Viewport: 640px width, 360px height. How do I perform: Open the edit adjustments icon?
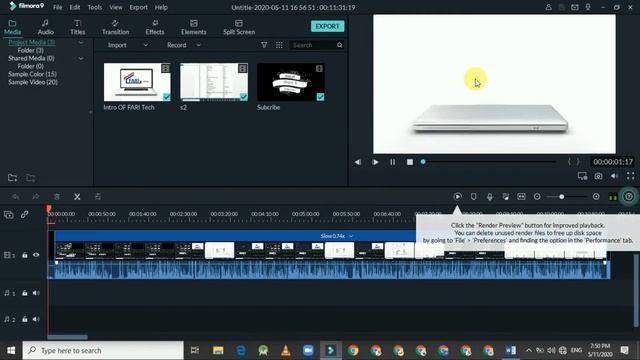click(x=98, y=197)
